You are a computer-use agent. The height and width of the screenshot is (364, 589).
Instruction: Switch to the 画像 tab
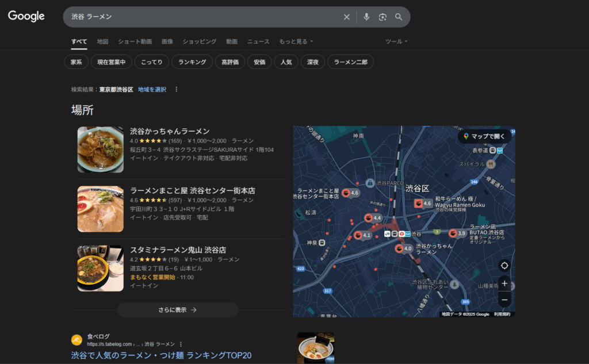(167, 41)
